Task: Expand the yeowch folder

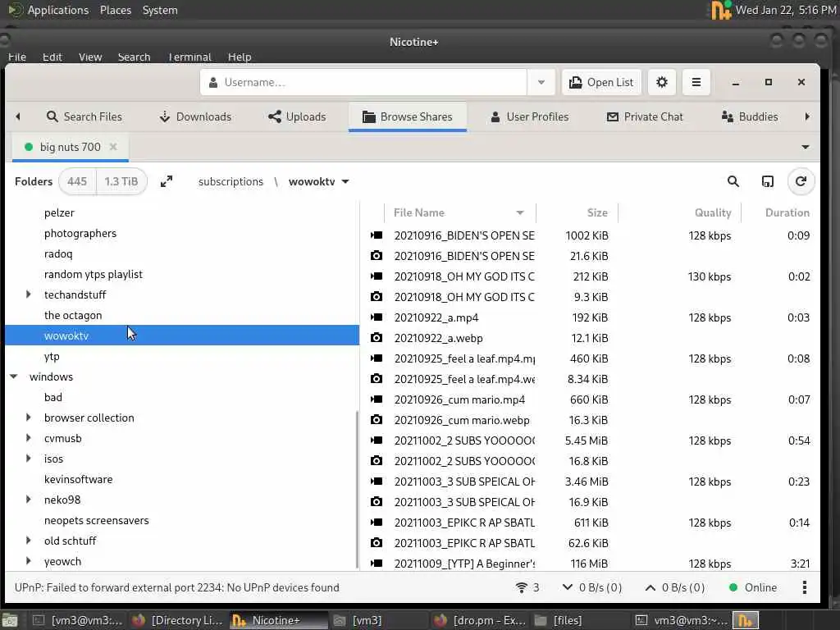Action: [29, 561]
